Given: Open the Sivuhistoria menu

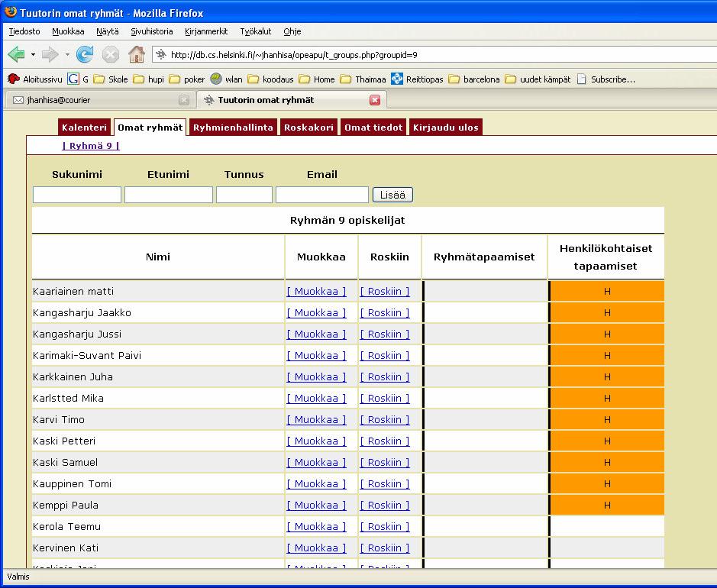Looking at the screenshot, I should coord(152,31).
